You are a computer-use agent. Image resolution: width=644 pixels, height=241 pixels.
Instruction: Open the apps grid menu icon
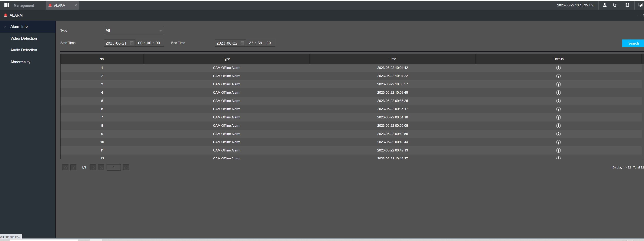7,5
